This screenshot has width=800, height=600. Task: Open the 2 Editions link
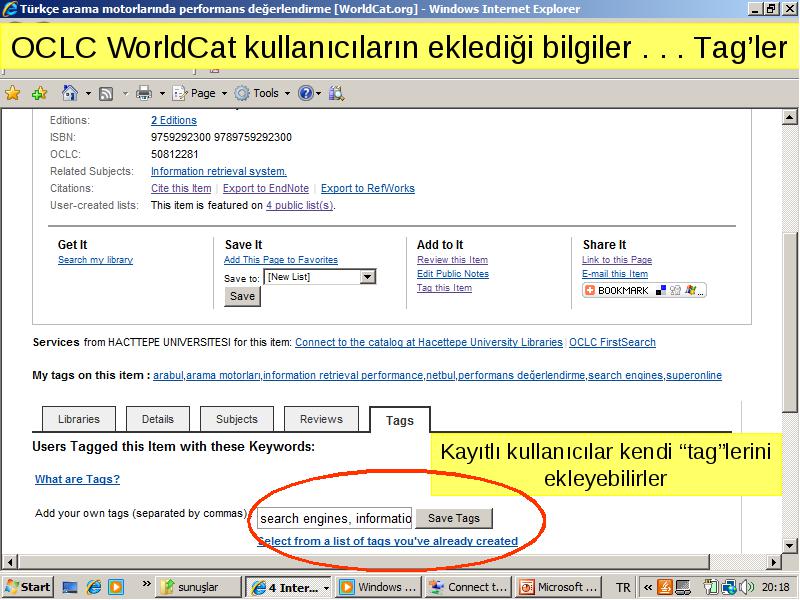coord(173,120)
